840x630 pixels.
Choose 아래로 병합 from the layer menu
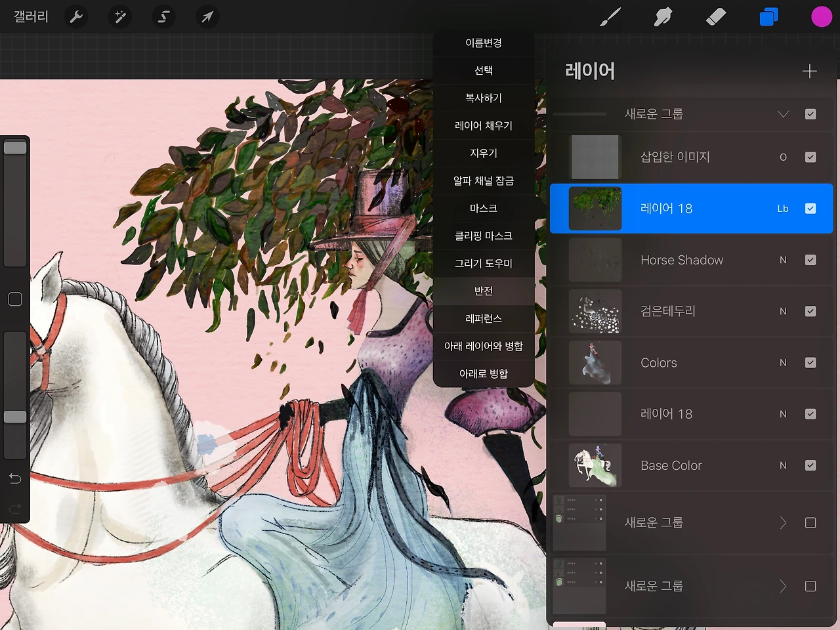click(484, 373)
